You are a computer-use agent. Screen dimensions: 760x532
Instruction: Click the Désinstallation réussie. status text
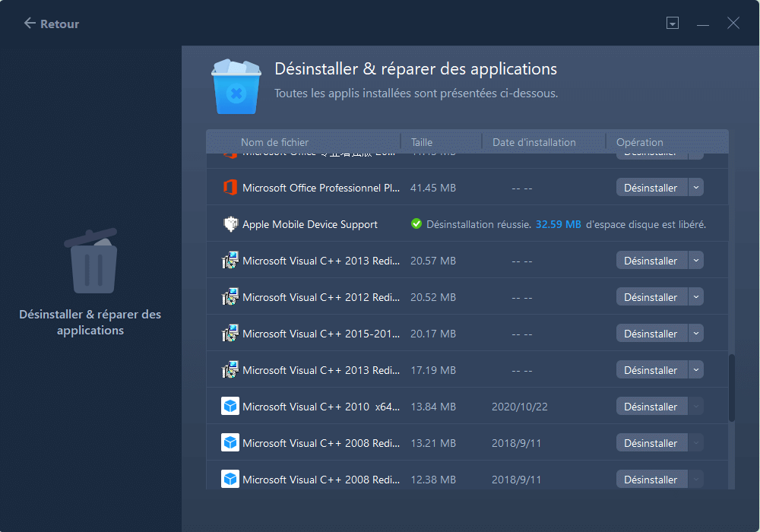click(x=478, y=224)
